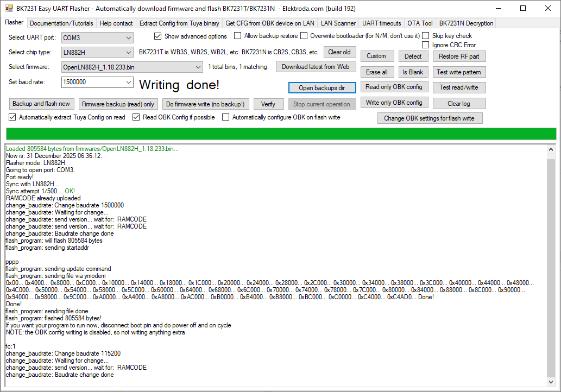Click log line 'Flasher mode: LN882H'

pos(35,163)
